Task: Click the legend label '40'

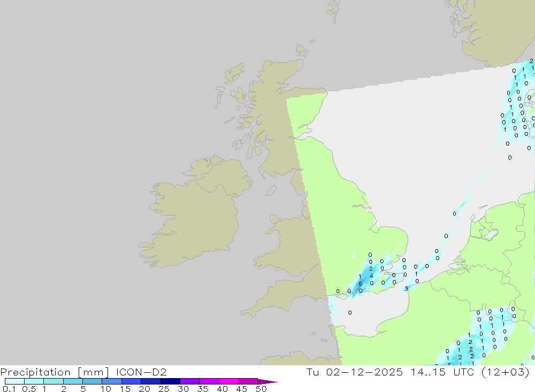Action: pos(223,389)
